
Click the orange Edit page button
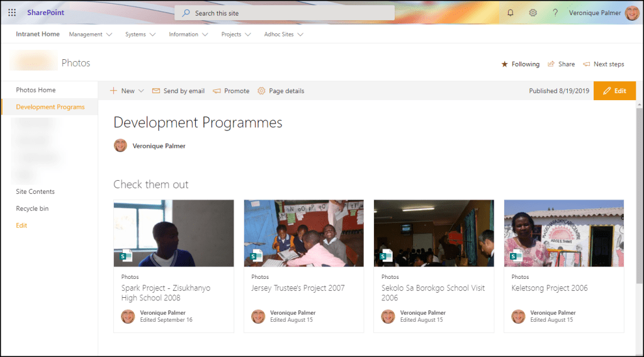[x=614, y=91]
